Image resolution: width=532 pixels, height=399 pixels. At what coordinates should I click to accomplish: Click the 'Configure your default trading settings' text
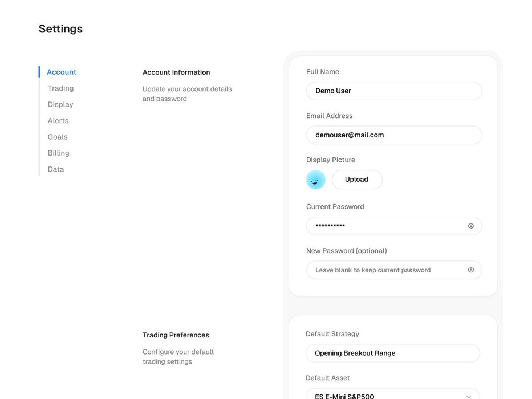[x=178, y=357]
